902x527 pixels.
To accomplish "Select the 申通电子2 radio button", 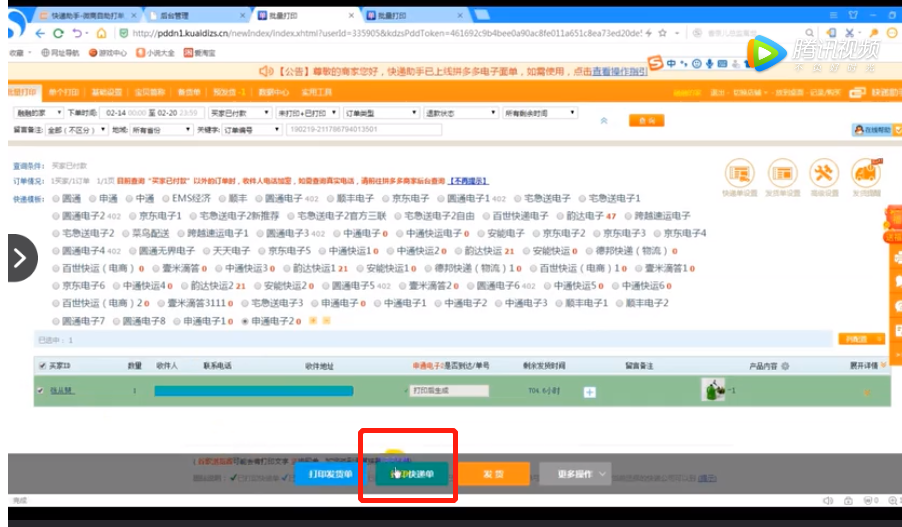I will 245,321.
